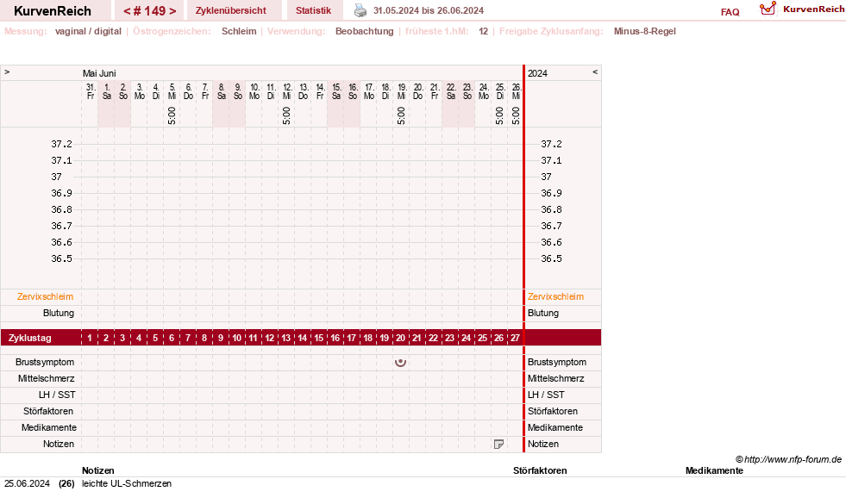Click the date column '25. Di'

[x=499, y=91]
